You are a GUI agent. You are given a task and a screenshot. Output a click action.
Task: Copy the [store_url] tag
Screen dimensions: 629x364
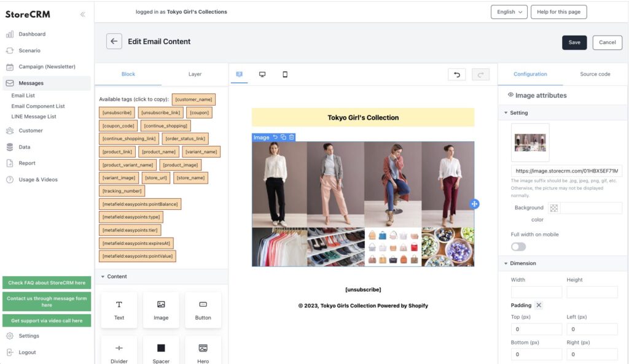156,177
